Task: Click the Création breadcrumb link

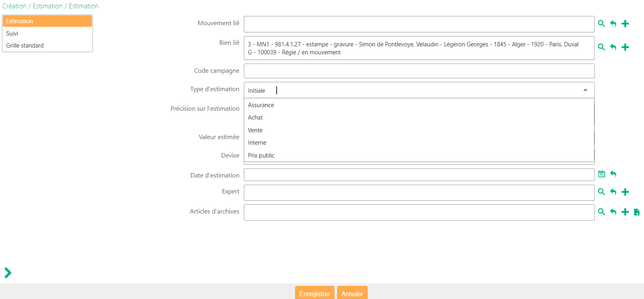Action: [x=14, y=6]
